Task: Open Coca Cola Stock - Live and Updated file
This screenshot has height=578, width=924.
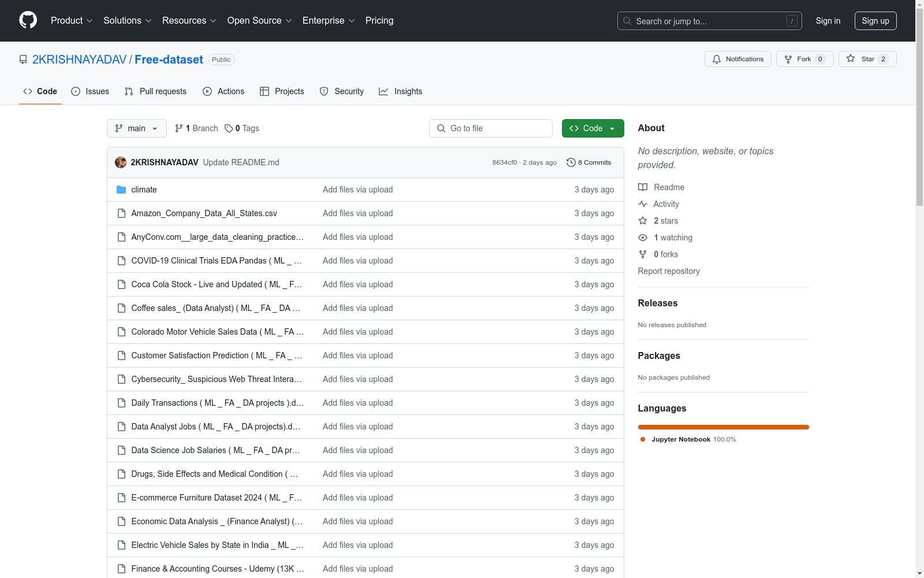Action: coord(217,284)
